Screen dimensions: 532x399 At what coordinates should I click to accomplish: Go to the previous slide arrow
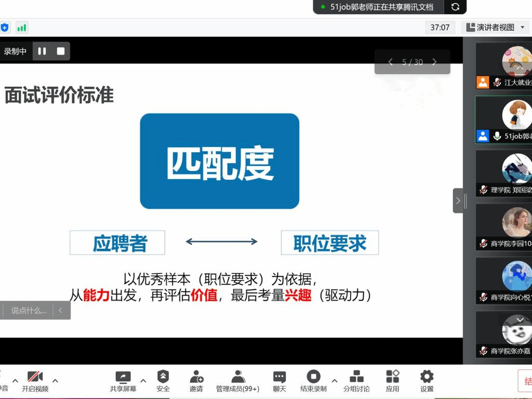click(391, 62)
